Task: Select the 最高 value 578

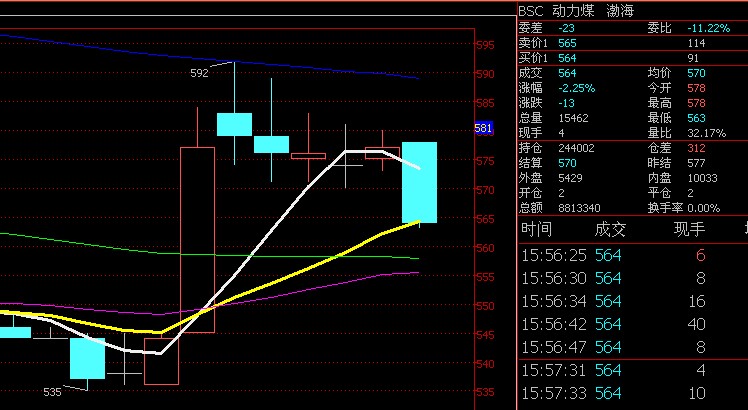Action: click(696, 103)
